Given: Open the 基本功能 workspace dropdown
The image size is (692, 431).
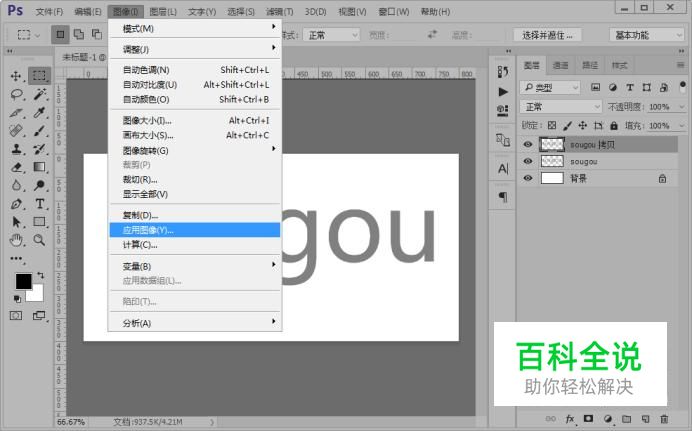Looking at the screenshot, I should pyautogui.click(x=647, y=35).
